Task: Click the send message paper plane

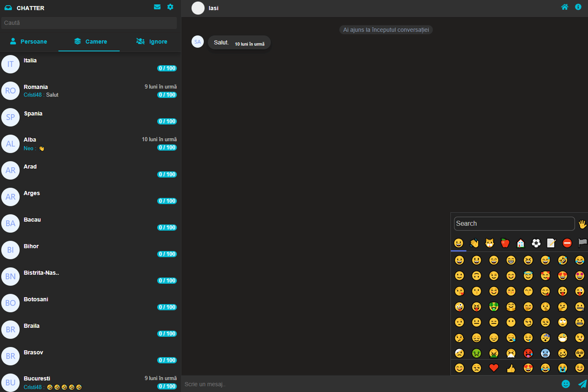Action: coord(582,384)
